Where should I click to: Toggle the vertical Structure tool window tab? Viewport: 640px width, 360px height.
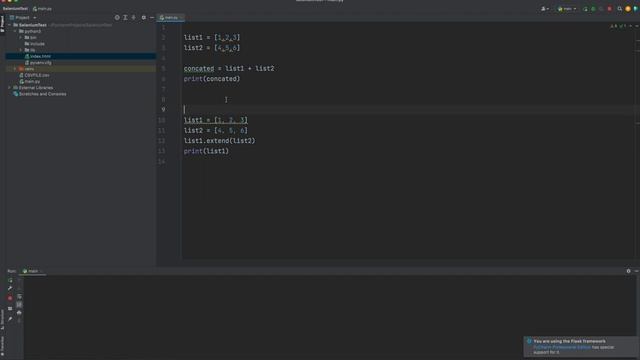2,320
